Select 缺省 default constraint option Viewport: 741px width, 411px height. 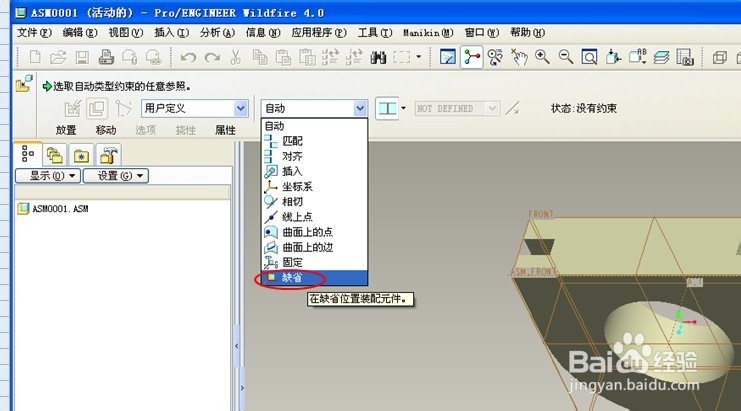(314, 277)
